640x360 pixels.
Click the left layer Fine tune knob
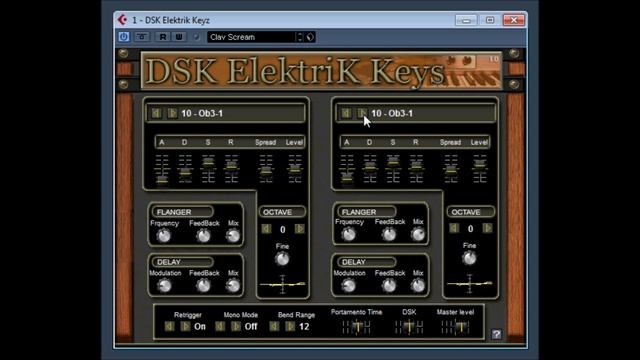point(282,259)
